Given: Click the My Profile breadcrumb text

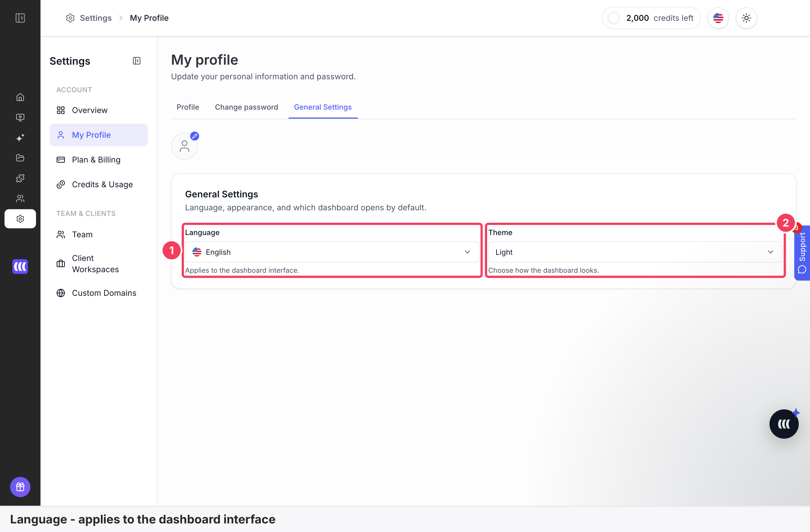Looking at the screenshot, I should click(x=149, y=18).
